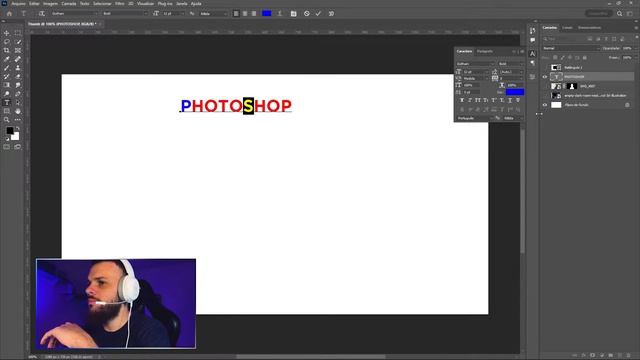Select the History Brush tool
Viewport: 640px width, 360px height.
(x=7, y=76)
